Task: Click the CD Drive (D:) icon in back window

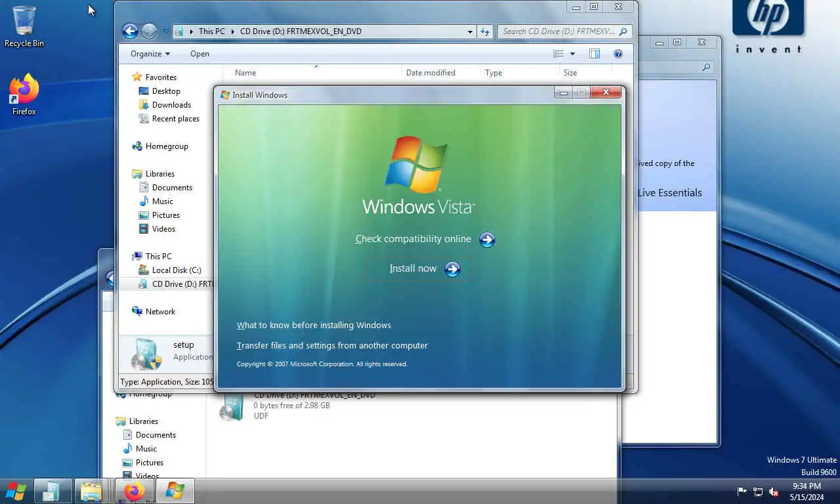Action: tap(232, 408)
